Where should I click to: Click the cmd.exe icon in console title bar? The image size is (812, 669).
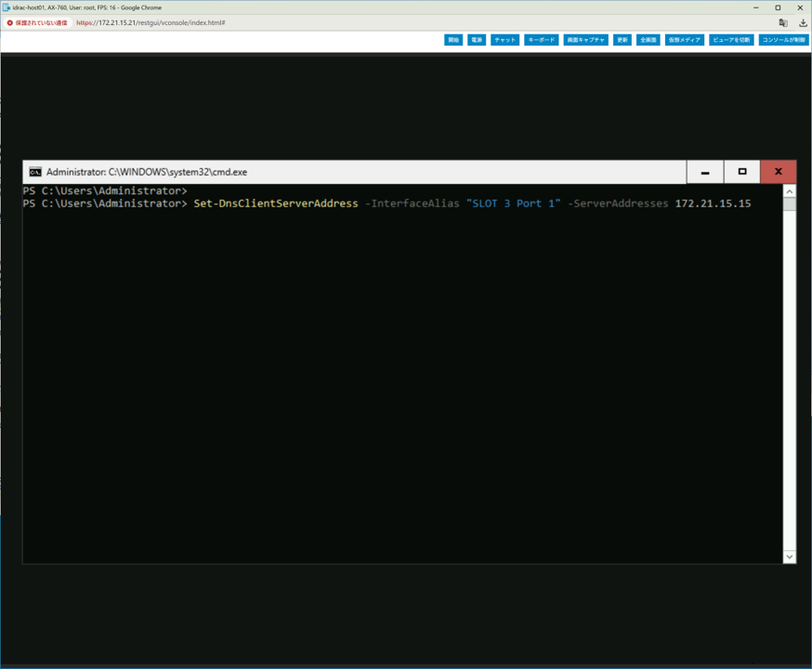35,172
